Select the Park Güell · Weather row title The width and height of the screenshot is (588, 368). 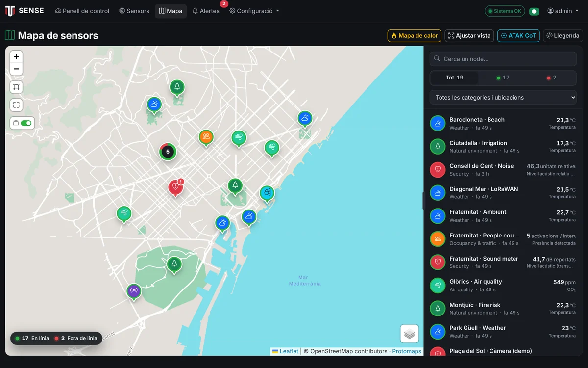[x=478, y=328]
